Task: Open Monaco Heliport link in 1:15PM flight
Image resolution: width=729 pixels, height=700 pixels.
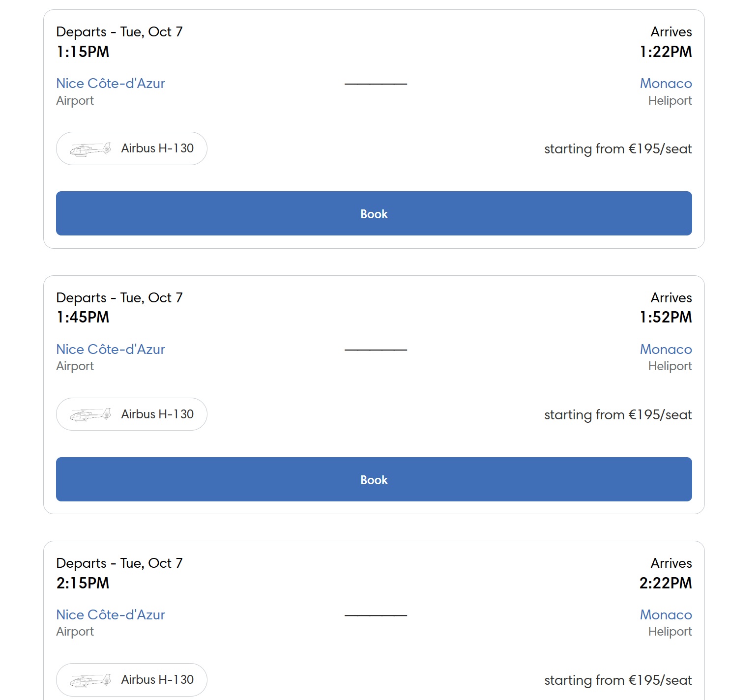Action: 666,84
